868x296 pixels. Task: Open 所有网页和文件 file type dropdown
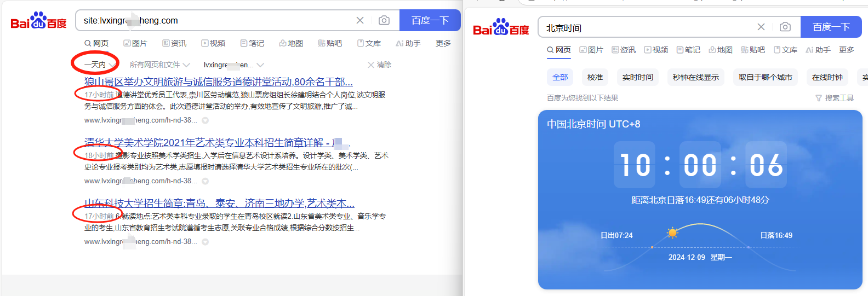click(x=159, y=65)
